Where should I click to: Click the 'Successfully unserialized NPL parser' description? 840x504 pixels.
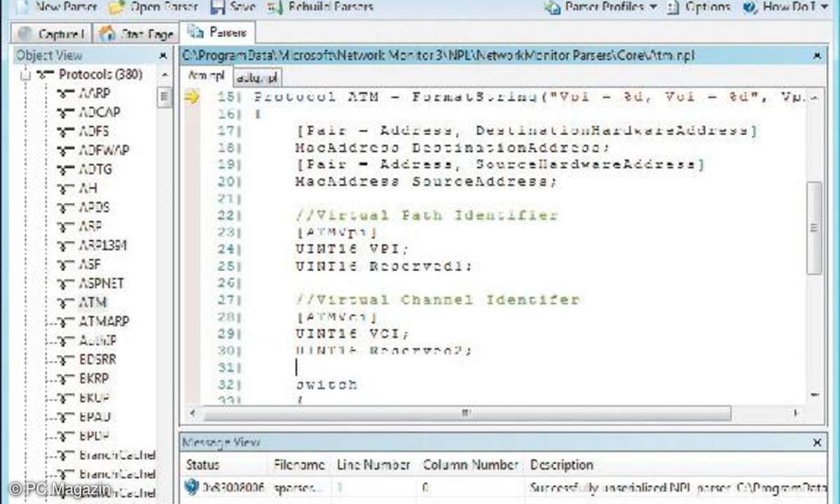click(x=677, y=488)
